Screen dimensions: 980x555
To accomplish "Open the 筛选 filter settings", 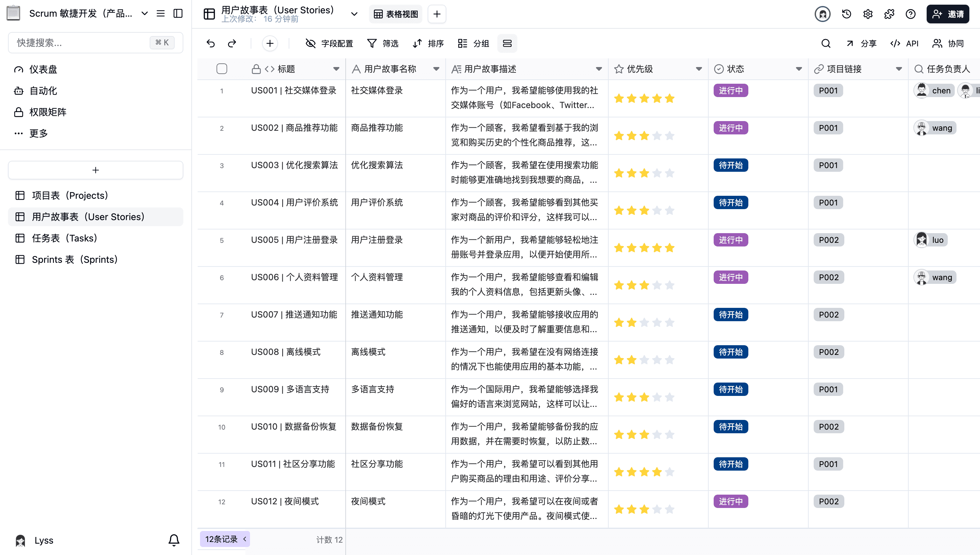I will [x=382, y=43].
